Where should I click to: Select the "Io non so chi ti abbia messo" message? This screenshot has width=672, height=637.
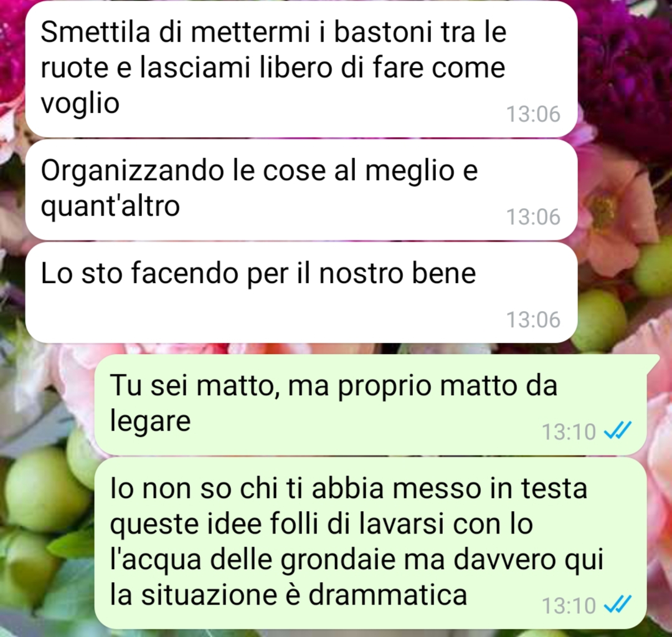[371, 543]
